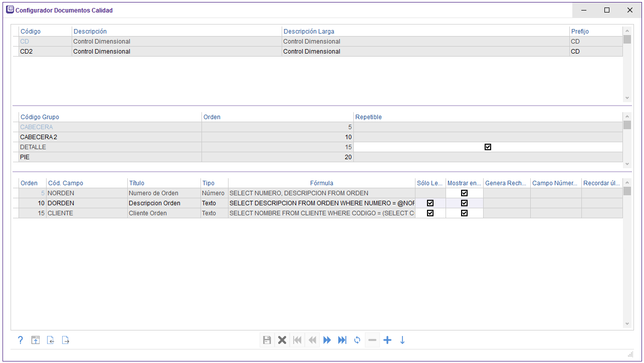
Task: Uncheck Repetible checkbox for DETALLE group
Action: [x=488, y=147]
